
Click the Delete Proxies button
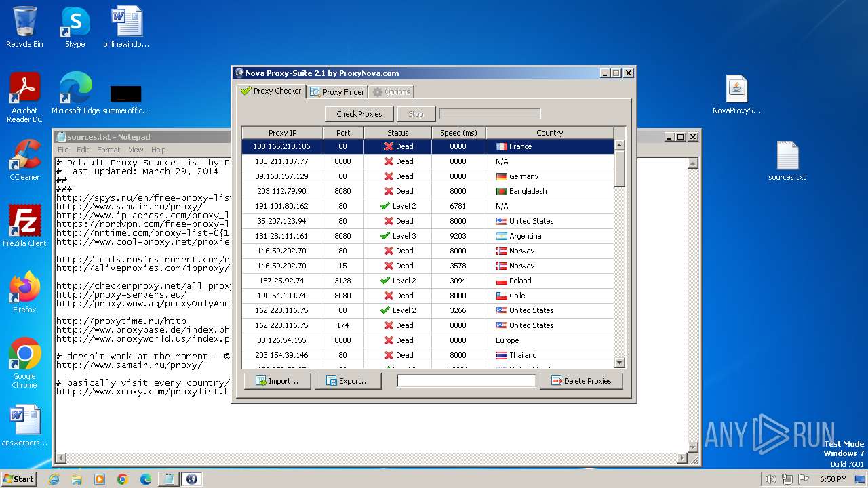tap(581, 381)
